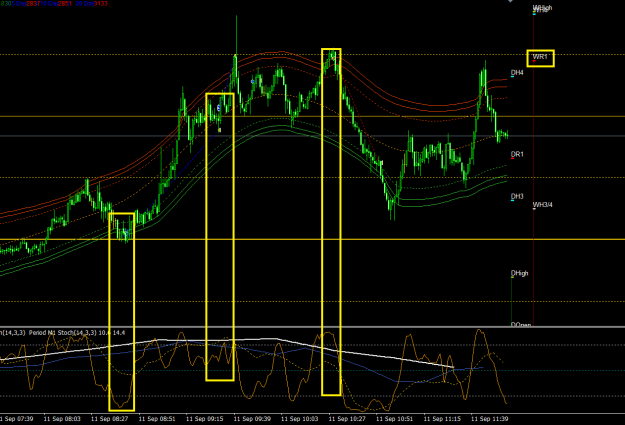Click the 11 Sep 10:27 time label
This screenshot has width=625, height=425.
pyautogui.click(x=347, y=419)
